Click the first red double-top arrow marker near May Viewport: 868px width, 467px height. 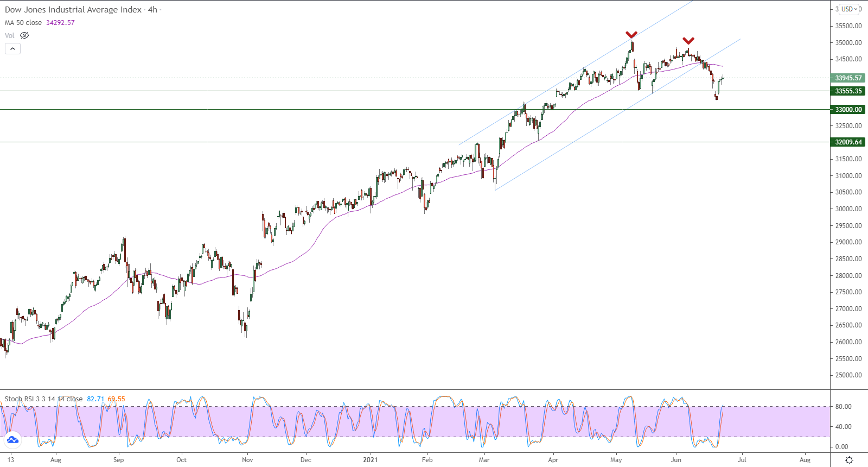point(631,35)
